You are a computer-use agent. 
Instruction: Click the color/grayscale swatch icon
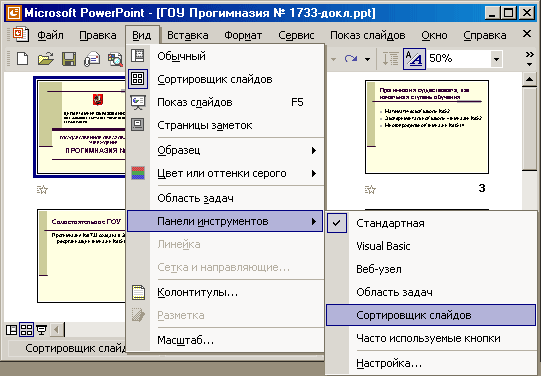click(x=138, y=173)
